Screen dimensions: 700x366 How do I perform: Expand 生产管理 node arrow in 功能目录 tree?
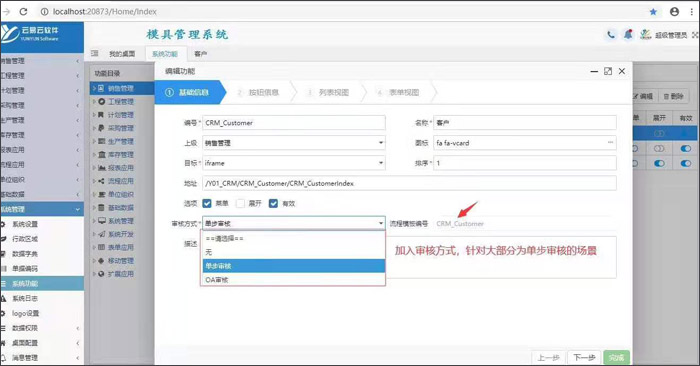coord(94,141)
